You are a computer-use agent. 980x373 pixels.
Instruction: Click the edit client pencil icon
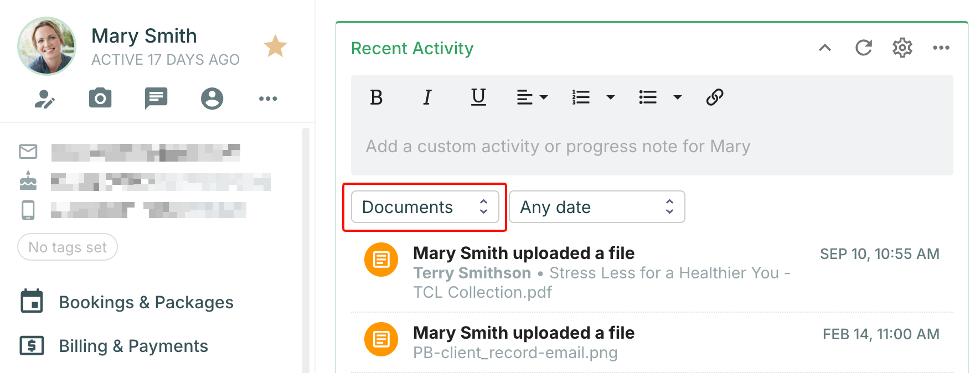coord(44,99)
